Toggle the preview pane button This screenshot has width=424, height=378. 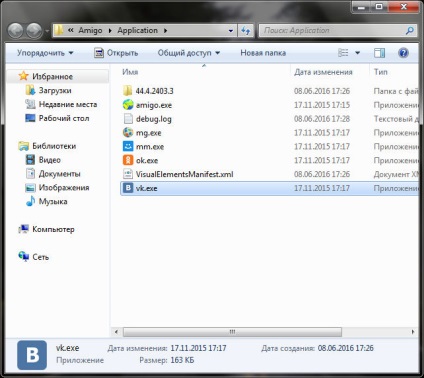click(x=379, y=53)
